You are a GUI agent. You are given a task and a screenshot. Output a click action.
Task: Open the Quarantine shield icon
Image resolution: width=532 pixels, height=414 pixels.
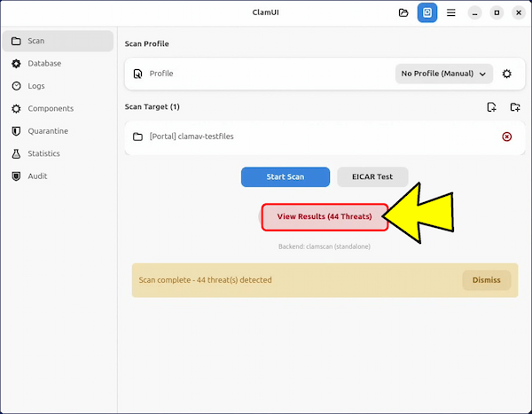[x=16, y=131]
